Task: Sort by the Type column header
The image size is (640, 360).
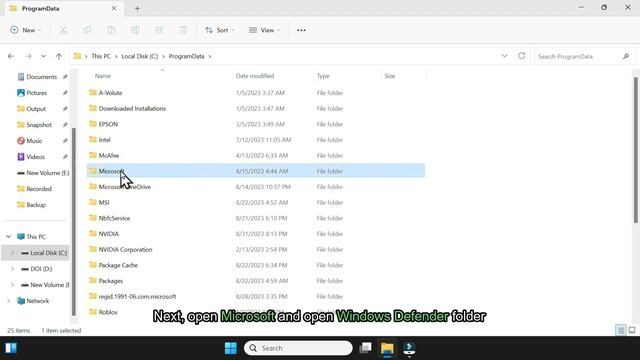Action: click(323, 76)
